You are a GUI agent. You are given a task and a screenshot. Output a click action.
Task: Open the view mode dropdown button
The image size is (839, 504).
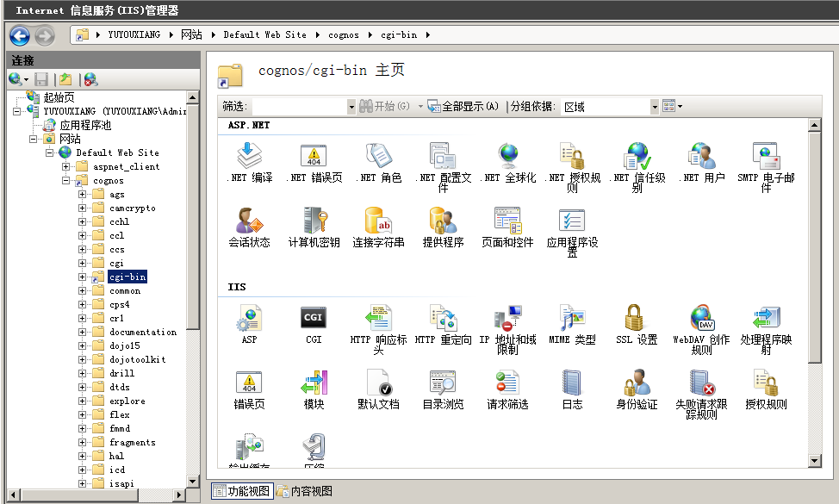point(672,106)
